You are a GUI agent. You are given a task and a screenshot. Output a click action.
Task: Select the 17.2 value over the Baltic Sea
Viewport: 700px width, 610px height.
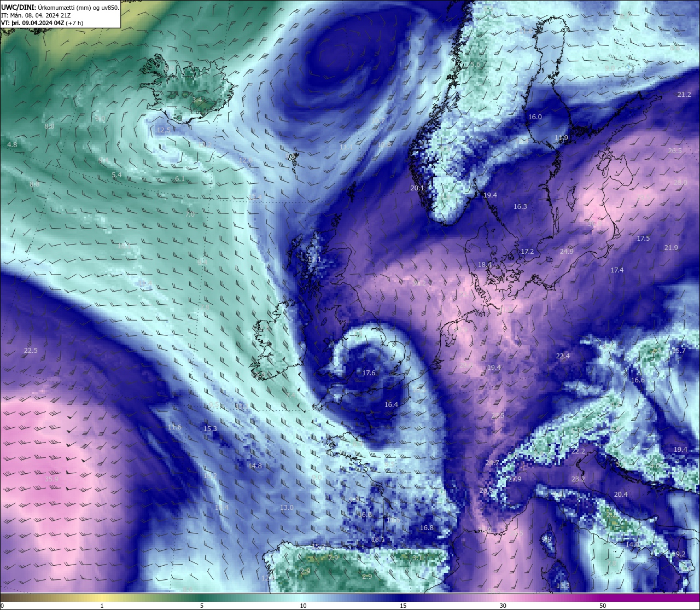pyautogui.click(x=527, y=252)
